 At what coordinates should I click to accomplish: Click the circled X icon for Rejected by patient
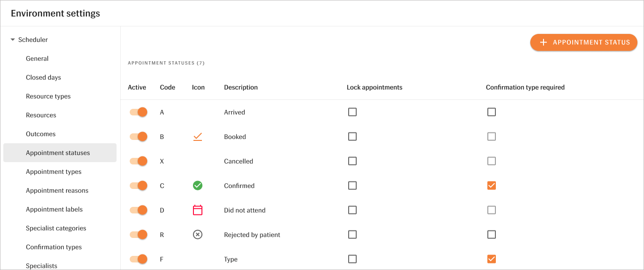[198, 235]
